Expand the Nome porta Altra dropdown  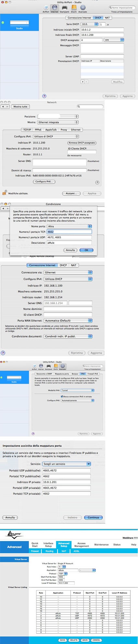click(69, 226)
